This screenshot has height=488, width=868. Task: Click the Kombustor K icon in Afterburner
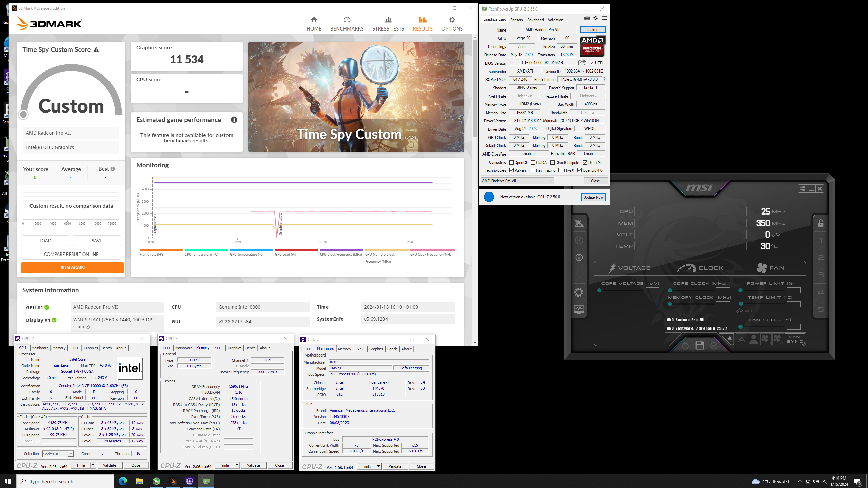click(x=579, y=240)
